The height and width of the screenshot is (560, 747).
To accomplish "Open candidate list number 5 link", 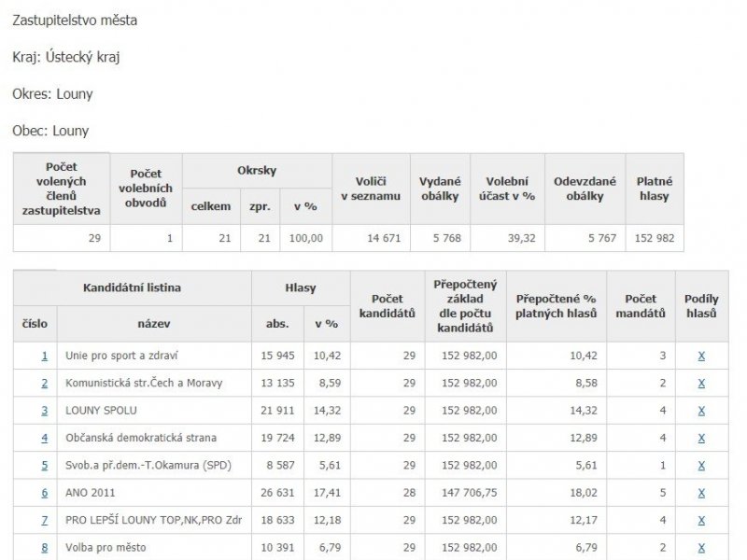I will [44, 465].
